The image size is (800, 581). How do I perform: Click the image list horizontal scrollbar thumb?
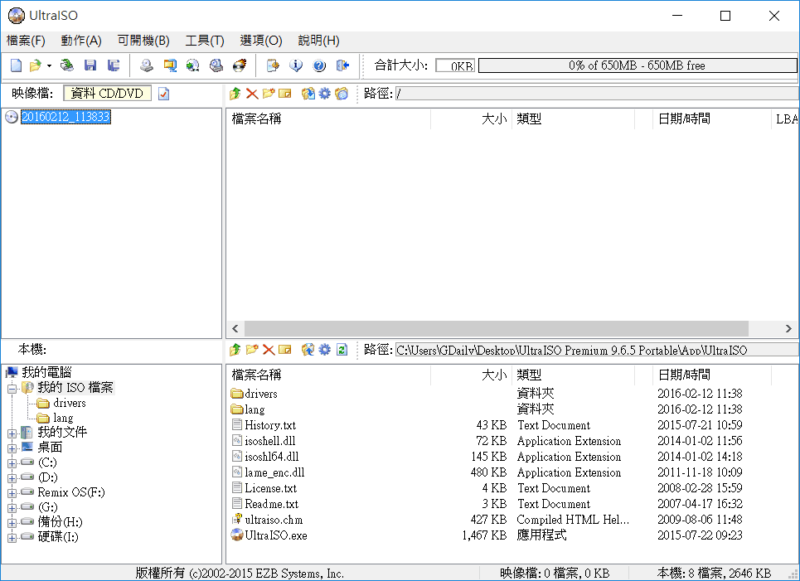tap(496, 329)
